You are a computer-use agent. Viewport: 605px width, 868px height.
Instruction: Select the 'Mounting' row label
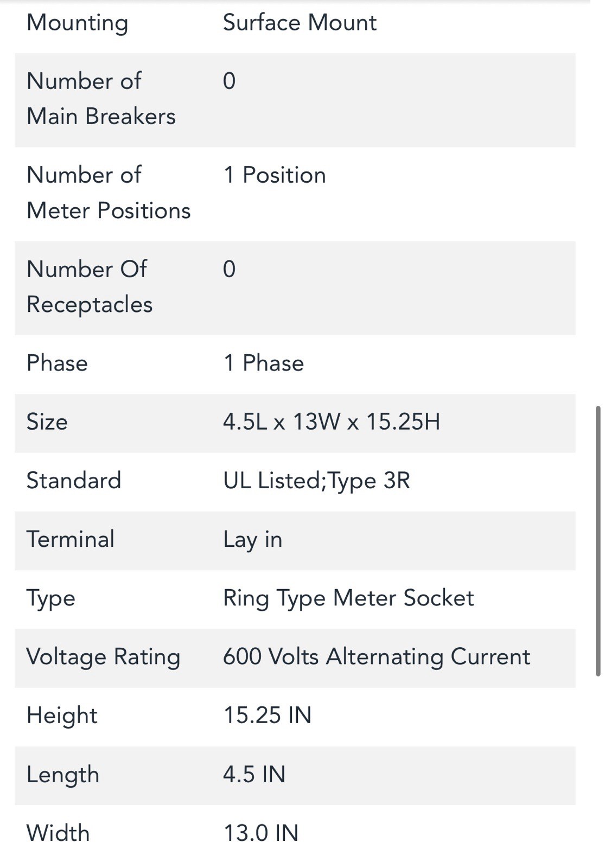78,23
